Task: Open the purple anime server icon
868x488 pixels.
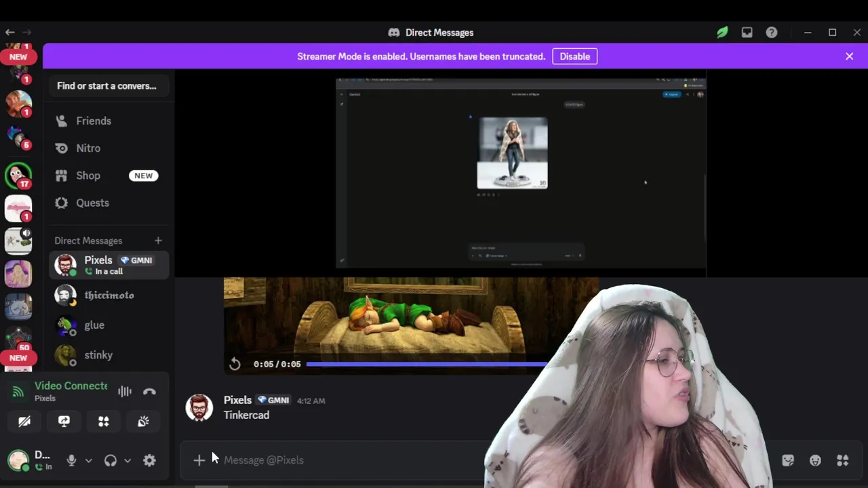Action: coord(18,274)
